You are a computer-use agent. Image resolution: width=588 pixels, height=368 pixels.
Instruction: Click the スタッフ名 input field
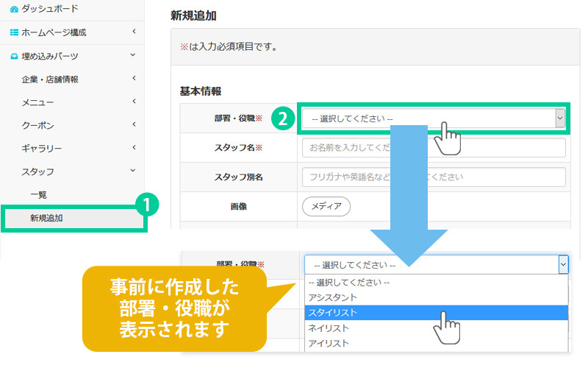433,148
